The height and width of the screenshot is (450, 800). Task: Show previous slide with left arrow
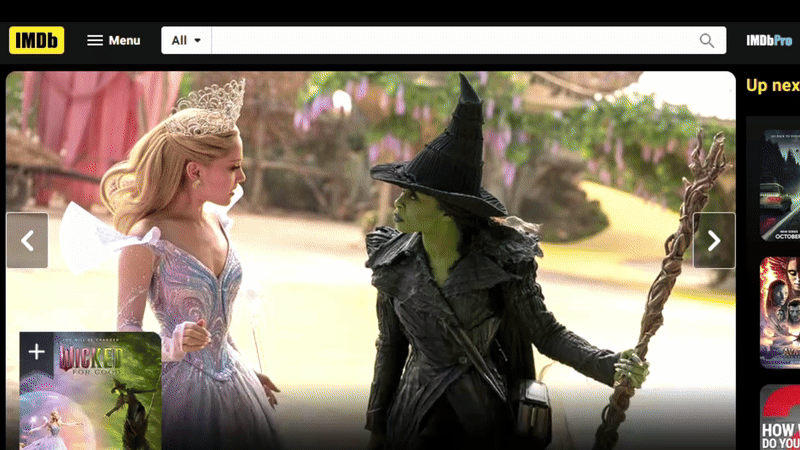27,240
